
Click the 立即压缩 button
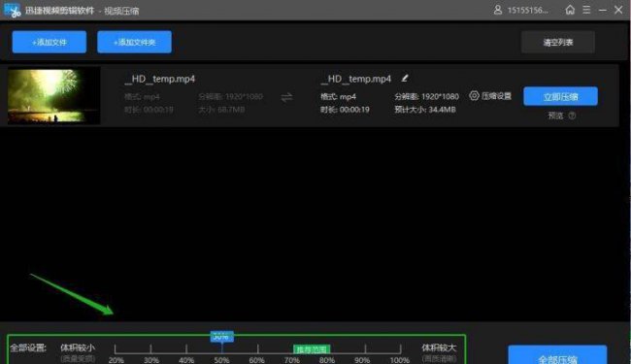[x=560, y=96]
